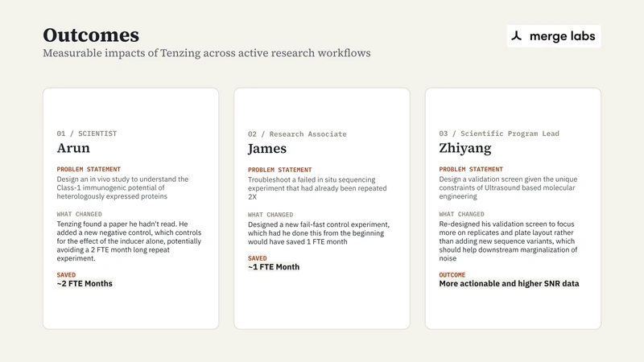
Task: Click Arun's in vivo study problem paragraph
Action: pyautogui.click(x=122, y=187)
